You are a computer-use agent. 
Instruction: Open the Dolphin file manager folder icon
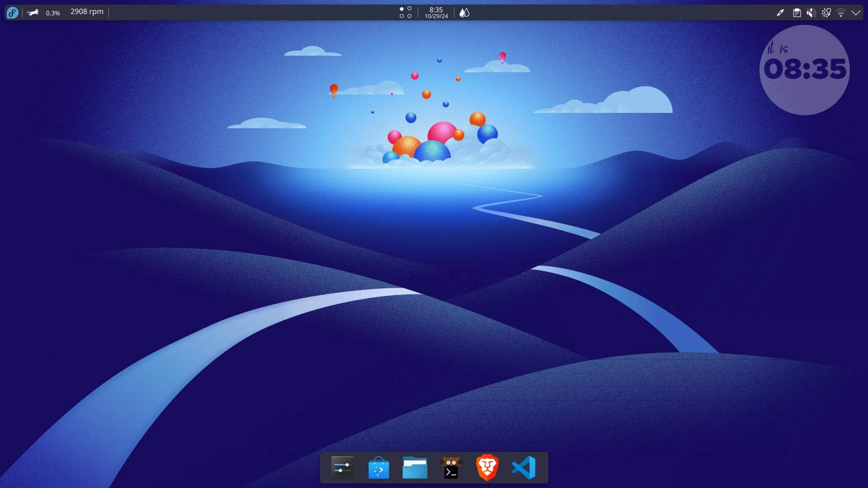tap(415, 468)
